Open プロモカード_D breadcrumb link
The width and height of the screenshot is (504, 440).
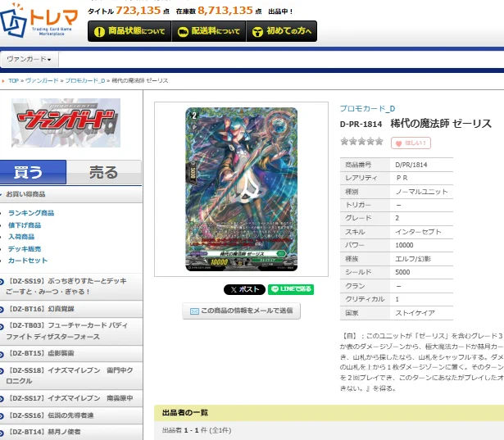85,80
